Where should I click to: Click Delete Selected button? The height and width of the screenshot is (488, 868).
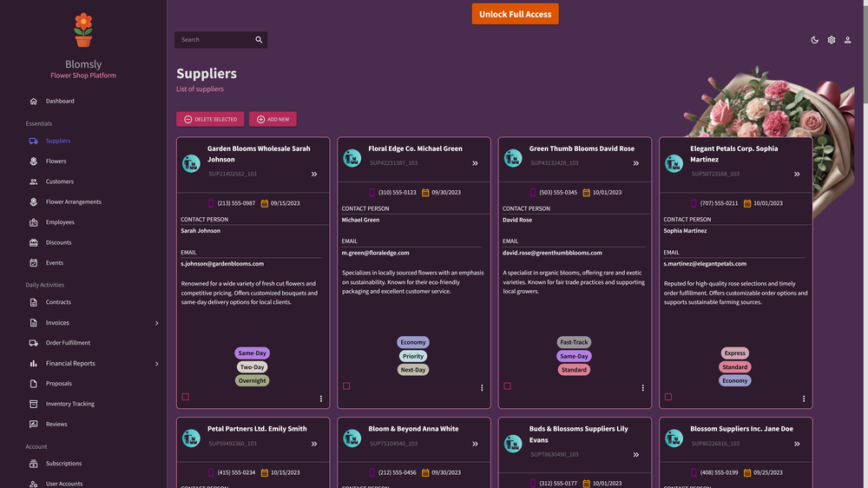click(210, 119)
